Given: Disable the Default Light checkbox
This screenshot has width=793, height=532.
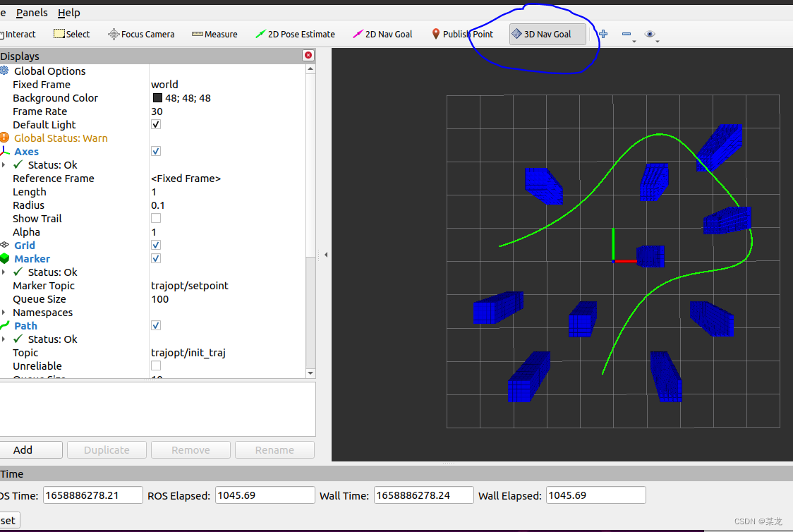Looking at the screenshot, I should tap(155, 124).
